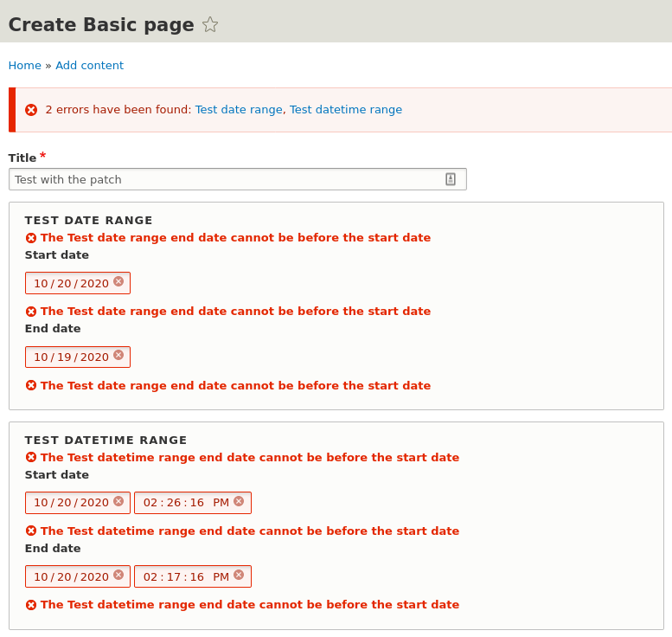This screenshot has height=637, width=672.
Task: Click the error icon in the errors banner
Action: 31,110
